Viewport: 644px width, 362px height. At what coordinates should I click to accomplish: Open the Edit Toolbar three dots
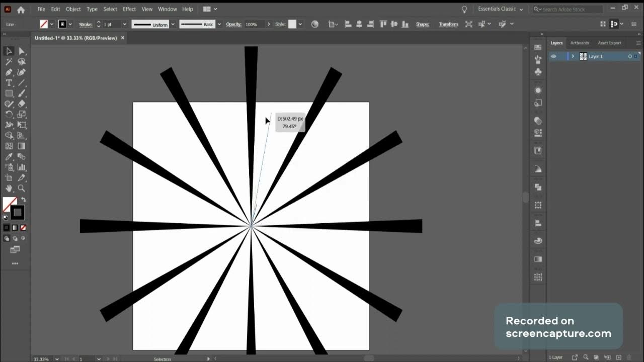pos(15,263)
